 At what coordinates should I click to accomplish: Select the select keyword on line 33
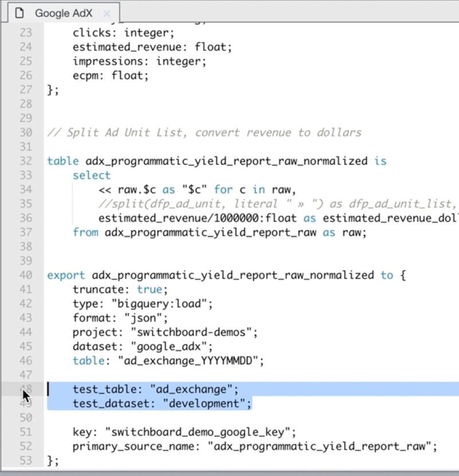coord(91,175)
